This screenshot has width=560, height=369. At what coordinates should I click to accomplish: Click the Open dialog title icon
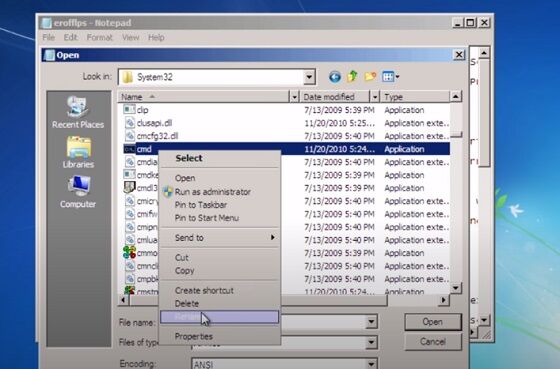tap(50, 55)
